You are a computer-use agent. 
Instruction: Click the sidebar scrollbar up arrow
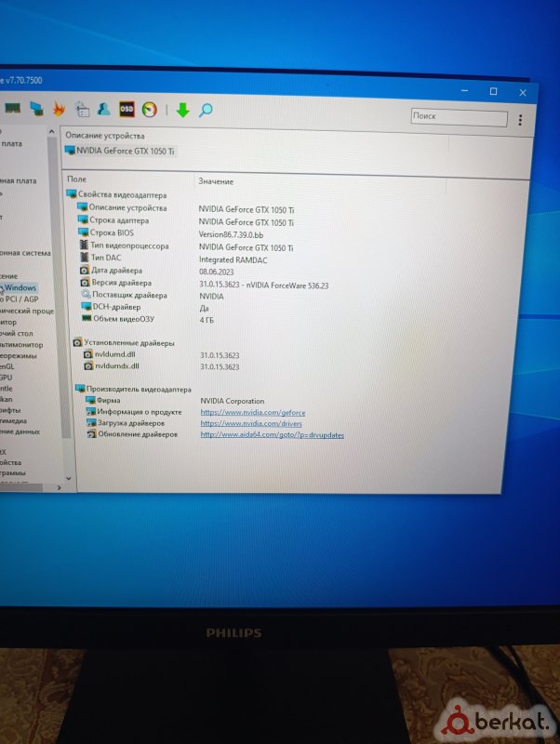52,131
